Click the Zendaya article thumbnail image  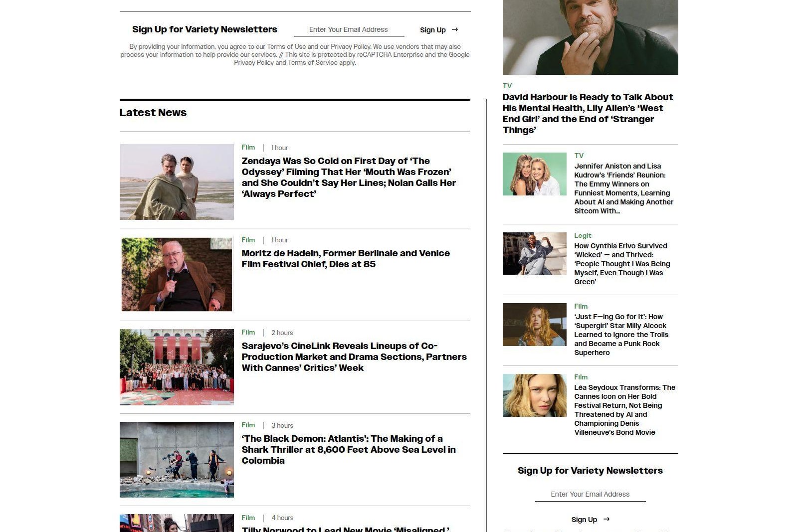177,182
